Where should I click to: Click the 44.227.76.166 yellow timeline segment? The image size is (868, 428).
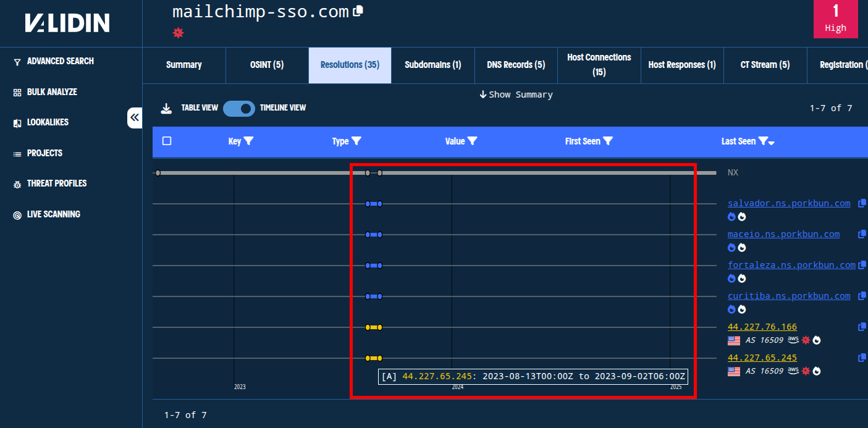(x=374, y=327)
